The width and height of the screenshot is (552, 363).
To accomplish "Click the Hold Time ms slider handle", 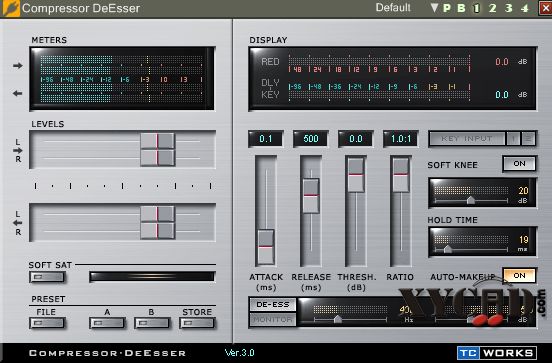I will (447, 249).
